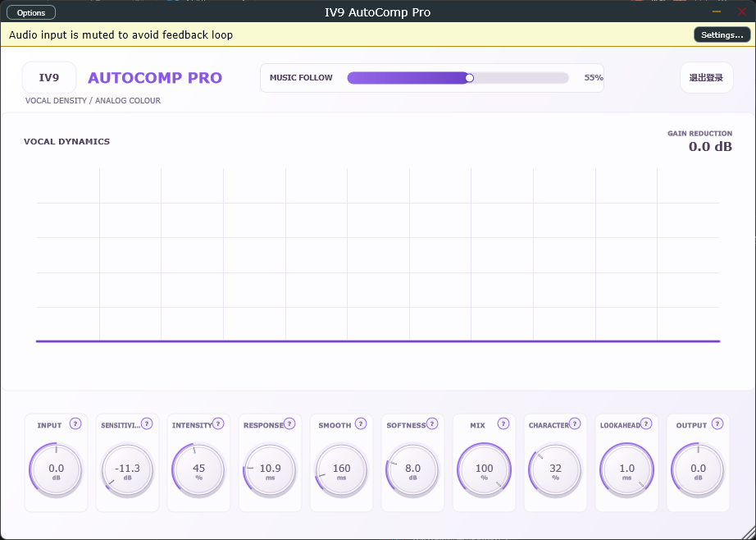Click the 退出登录 logout button
The image size is (756, 540).
click(706, 78)
